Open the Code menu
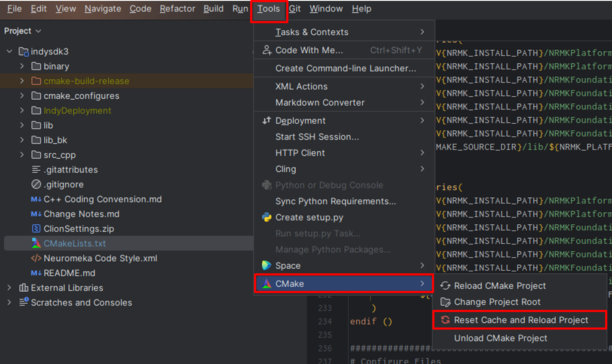Screen dimensions: 612x364 coord(141,9)
